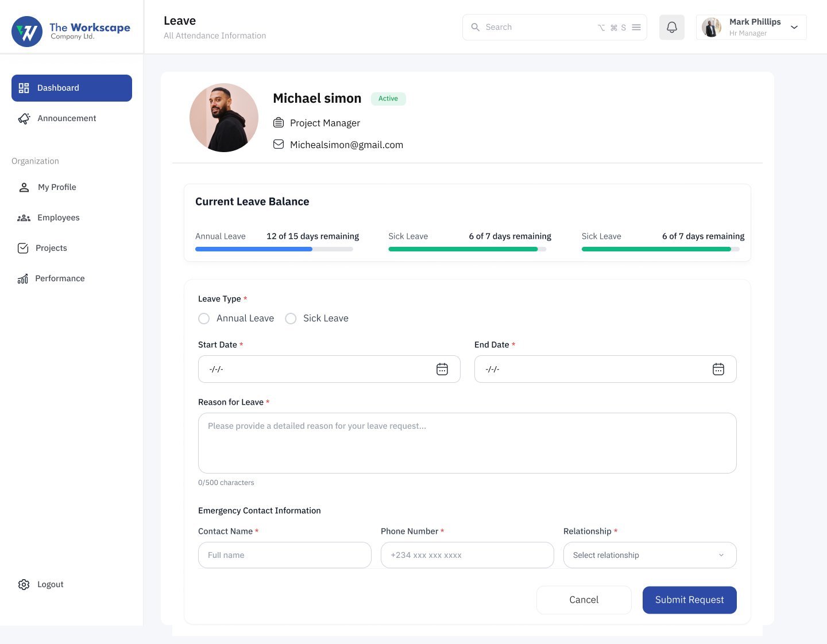Image resolution: width=827 pixels, height=644 pixels.
Task: Click the Cancel button
Action: click(584, 600)
